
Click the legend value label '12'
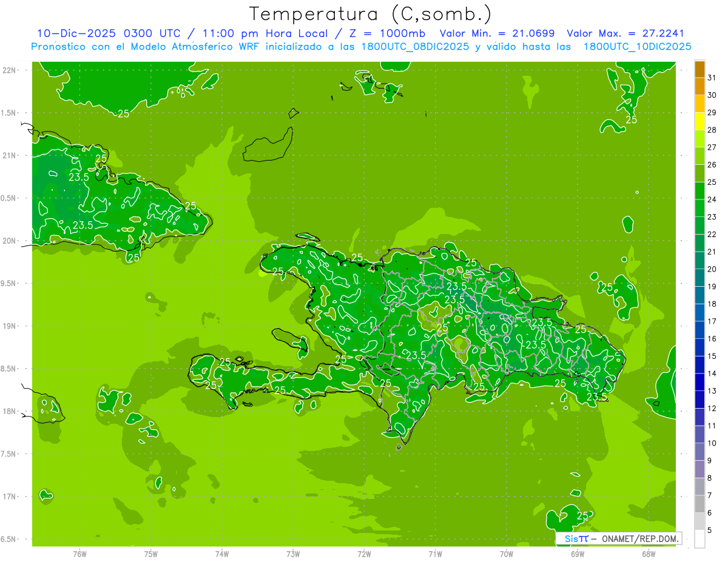point(712,408)
